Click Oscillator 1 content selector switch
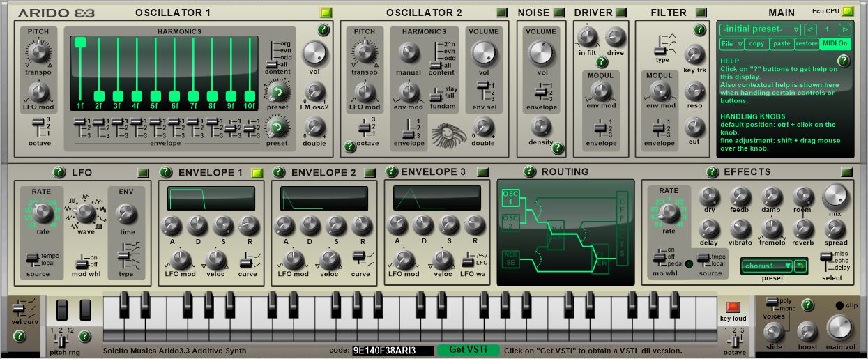Screen dimensions: 868x359 (271, 56)
